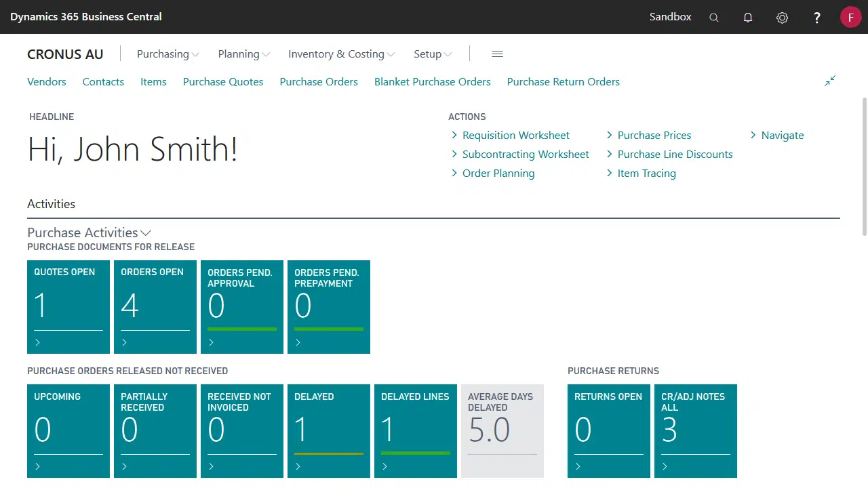Open the CR/ADJ Notes All tile
The image size is (868, 488).
tap(695, 430)
